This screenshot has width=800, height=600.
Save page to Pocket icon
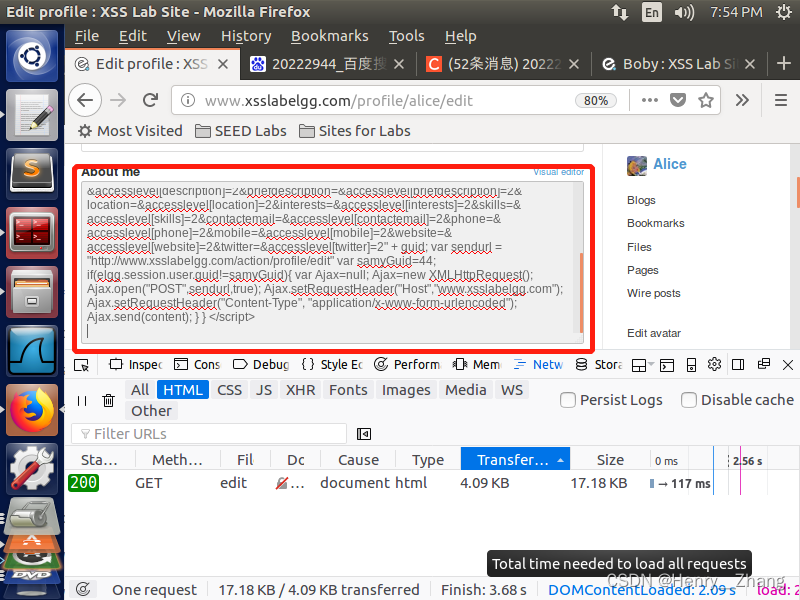pos(678,100)
